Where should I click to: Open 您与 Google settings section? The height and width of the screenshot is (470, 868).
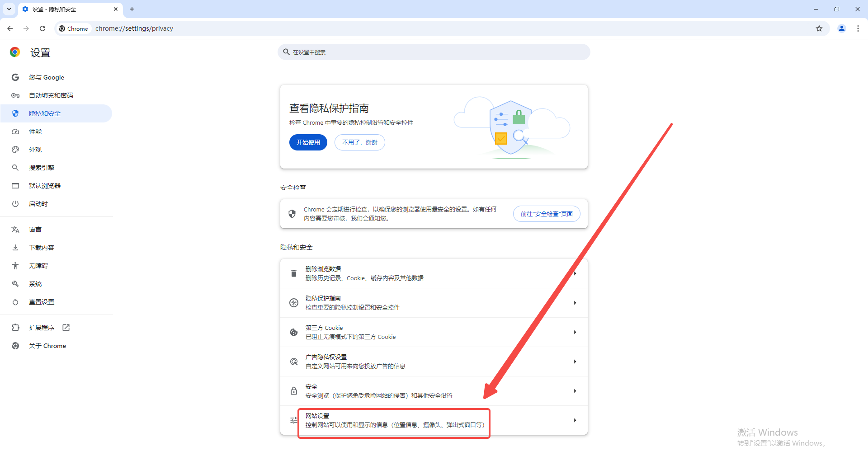(56, 77)
